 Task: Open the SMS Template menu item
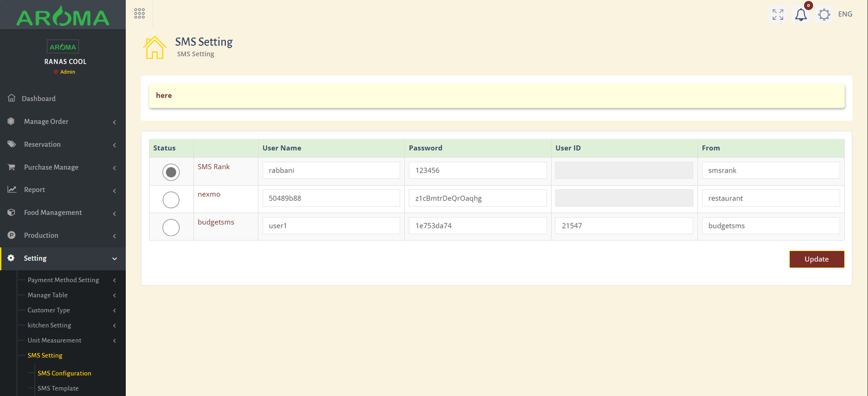(x=58, y=388)
